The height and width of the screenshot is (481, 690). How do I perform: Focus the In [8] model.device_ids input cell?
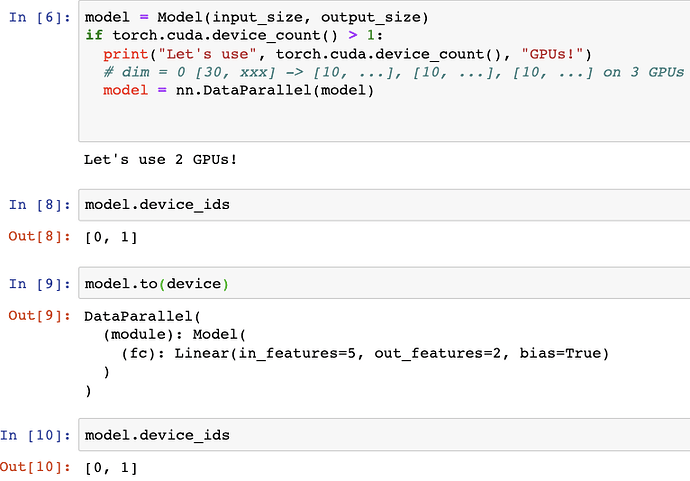pos(380,204)
